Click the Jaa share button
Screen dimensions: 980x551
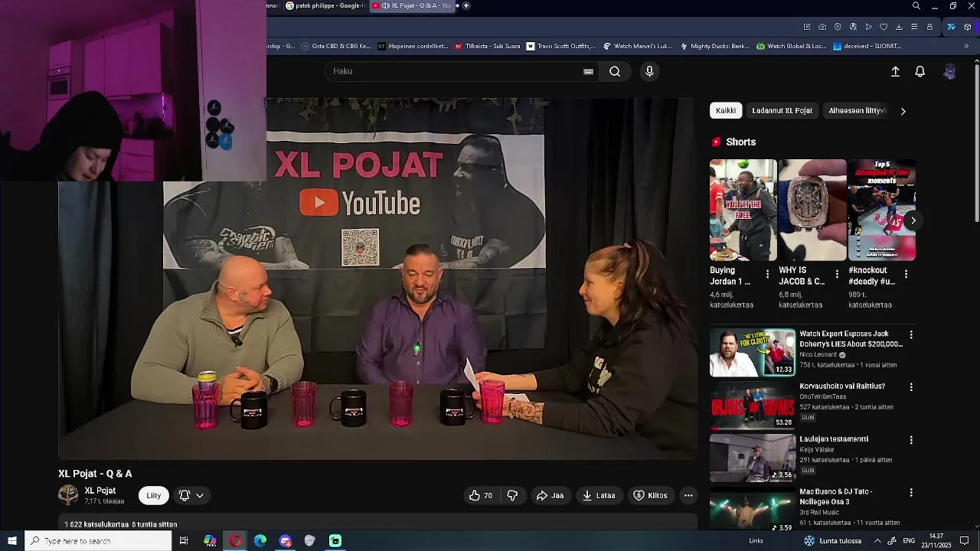550,495
